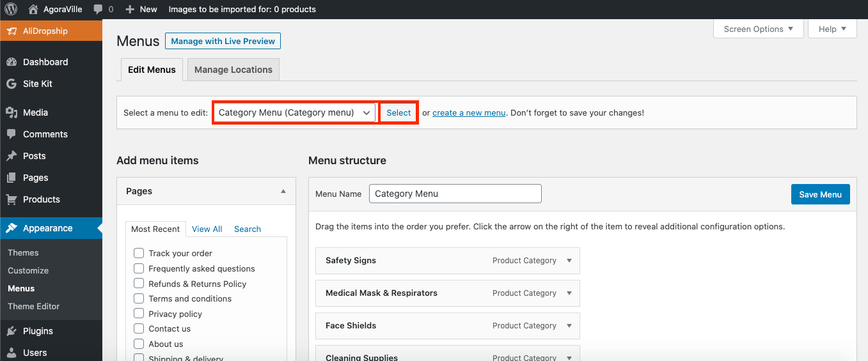Click the Users person icon
The image size is (868, 361).
12,353
